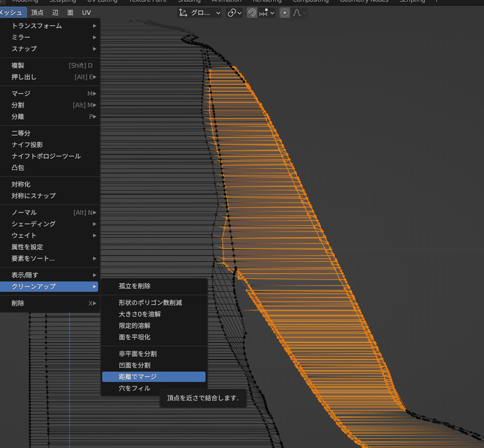Click 属性を設定 menu entry
This screenshot has height=448, width=484.
point(49,247)
